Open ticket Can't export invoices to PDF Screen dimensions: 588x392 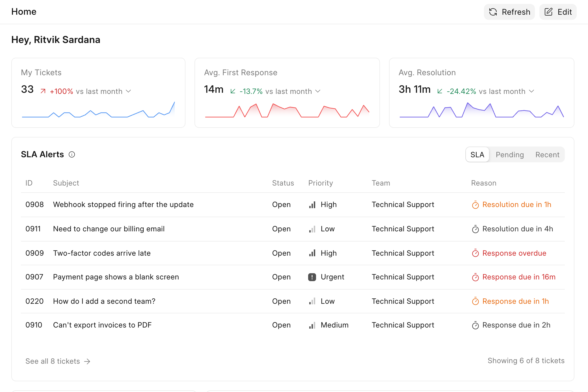293,325
